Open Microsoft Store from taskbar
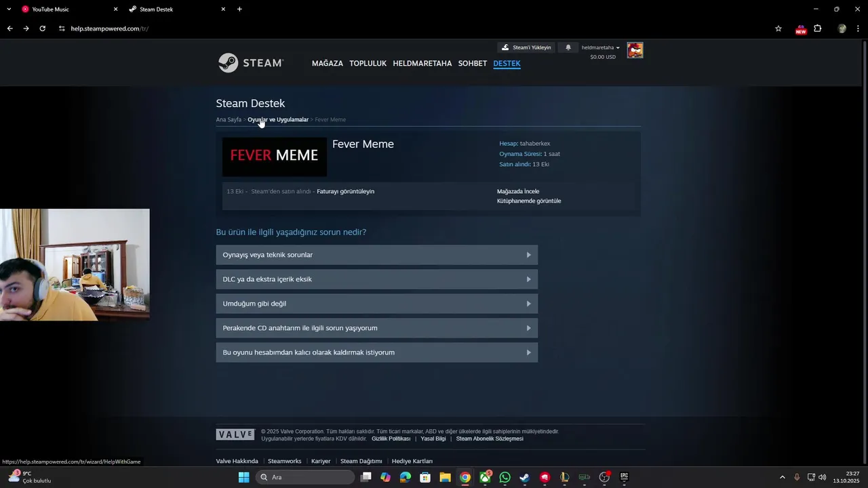Screen dimensions: 868x488 [425, 477]
